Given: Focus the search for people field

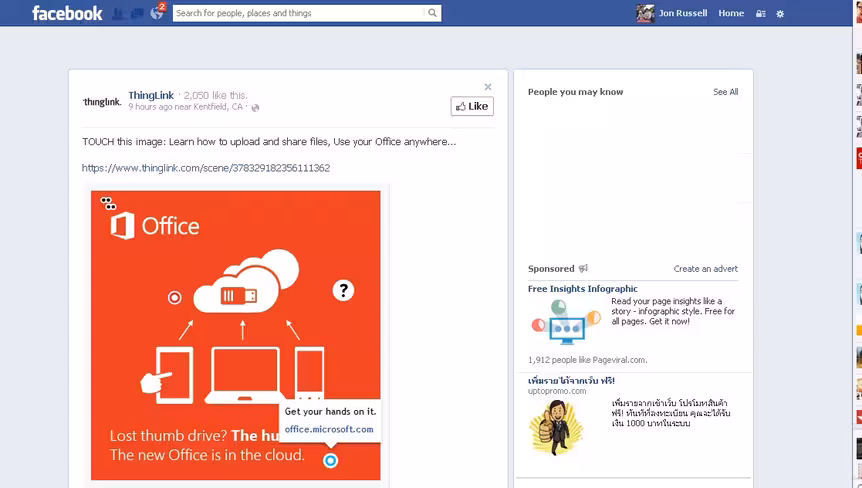Looking at the screenshot, I should 299,13.
